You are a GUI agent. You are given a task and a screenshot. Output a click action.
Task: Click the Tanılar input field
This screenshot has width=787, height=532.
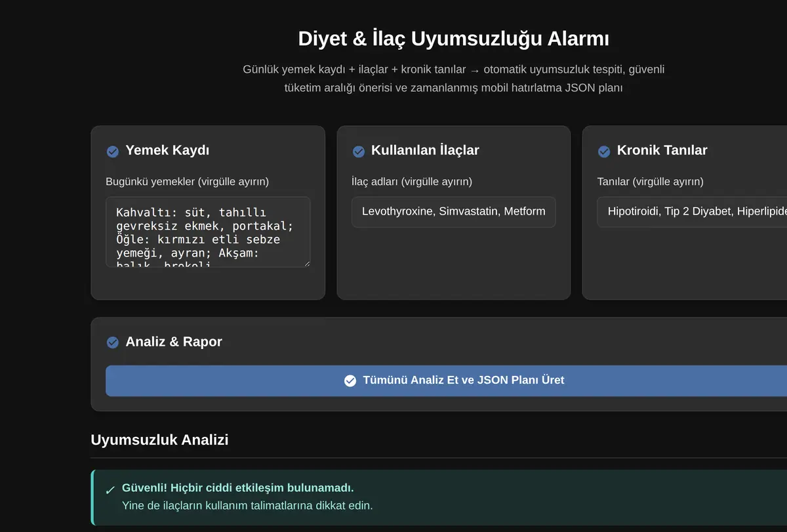click(692, 212)
